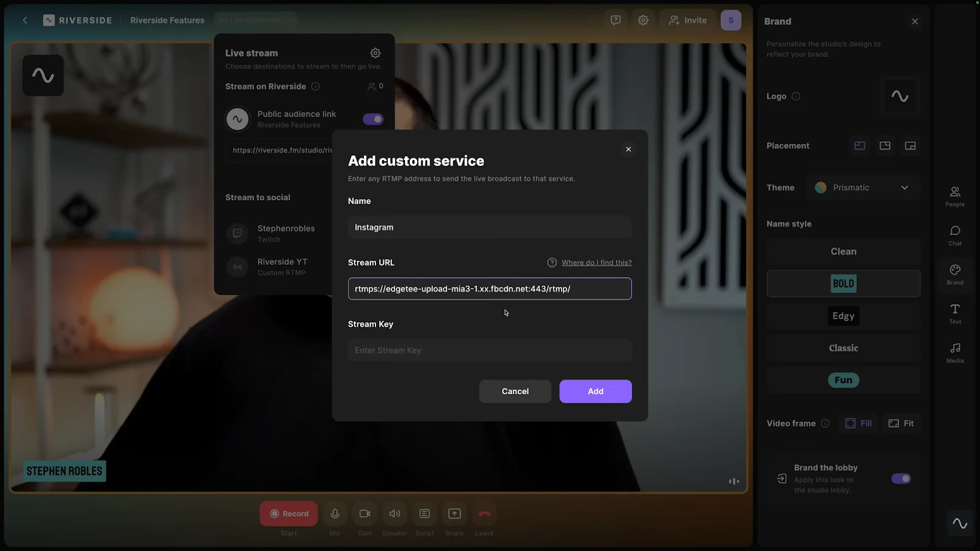
Task: Open the 'Where do I find this?' link
Action: (x=596, y=262)
